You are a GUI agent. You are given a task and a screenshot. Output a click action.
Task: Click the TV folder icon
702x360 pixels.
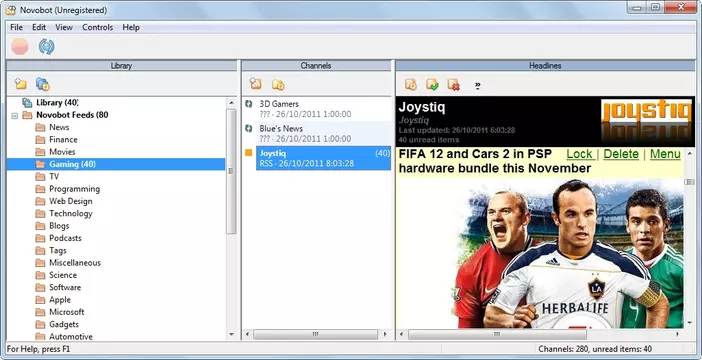tap(40, 177)
